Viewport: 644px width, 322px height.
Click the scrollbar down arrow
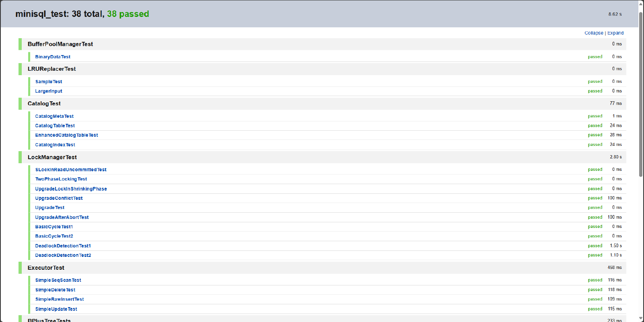641,318
